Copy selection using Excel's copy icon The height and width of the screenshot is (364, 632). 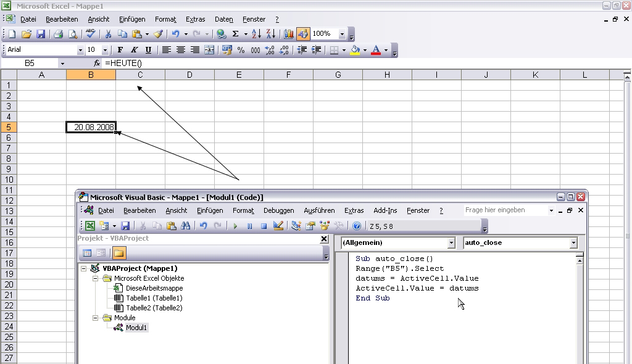(x=122, y=34)
